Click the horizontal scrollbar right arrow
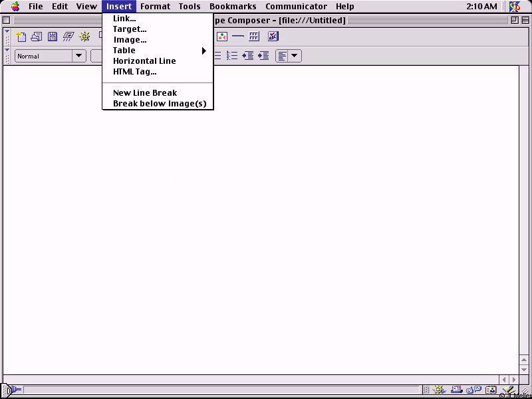Viewport: 532px width, 399px height. (x=513, y=380)
